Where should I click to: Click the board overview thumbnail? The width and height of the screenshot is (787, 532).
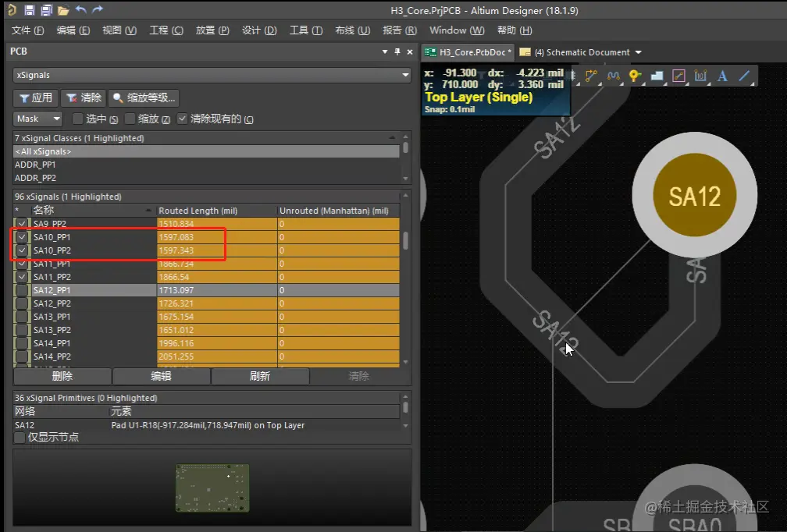[x=212, y=488]
